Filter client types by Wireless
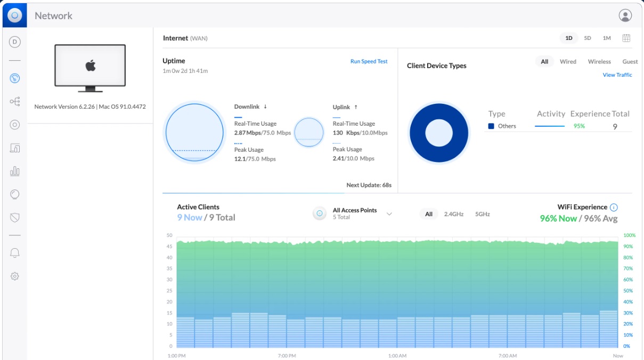 coord(599,62)
